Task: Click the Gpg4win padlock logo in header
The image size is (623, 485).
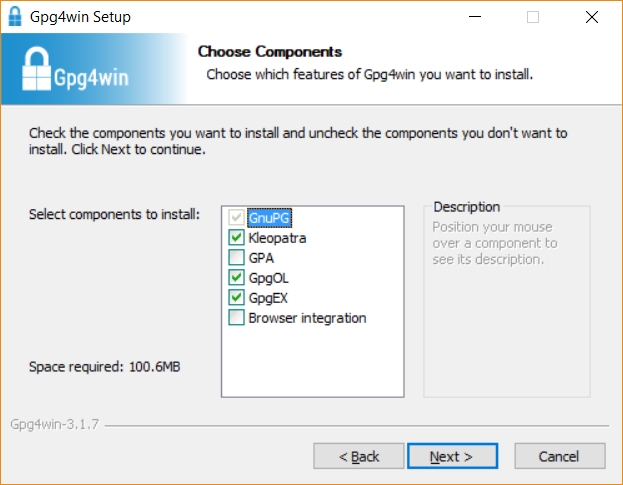Action: (x=40, y=69)
